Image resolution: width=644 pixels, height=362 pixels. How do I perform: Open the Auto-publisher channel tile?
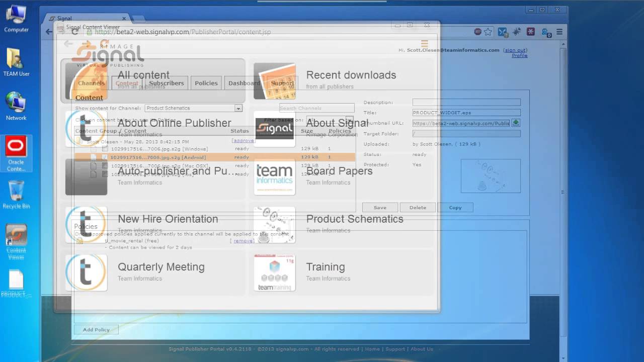pos(153,176)
